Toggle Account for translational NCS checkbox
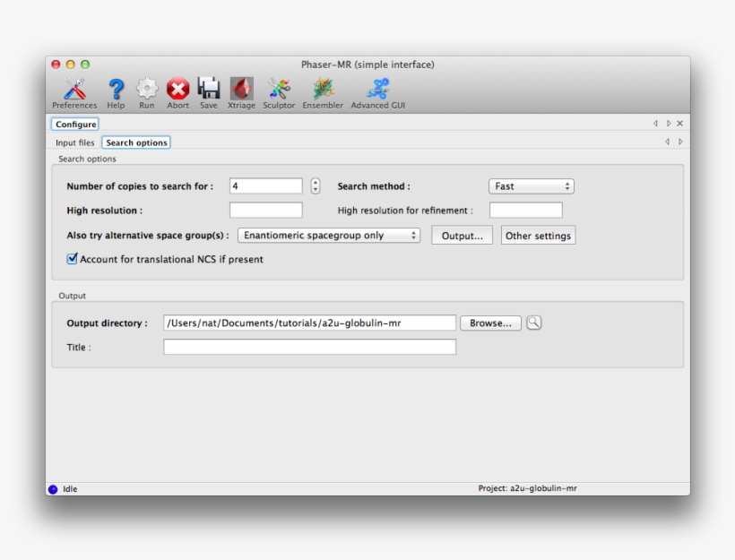The image size is (735, 560). (73, 259)
